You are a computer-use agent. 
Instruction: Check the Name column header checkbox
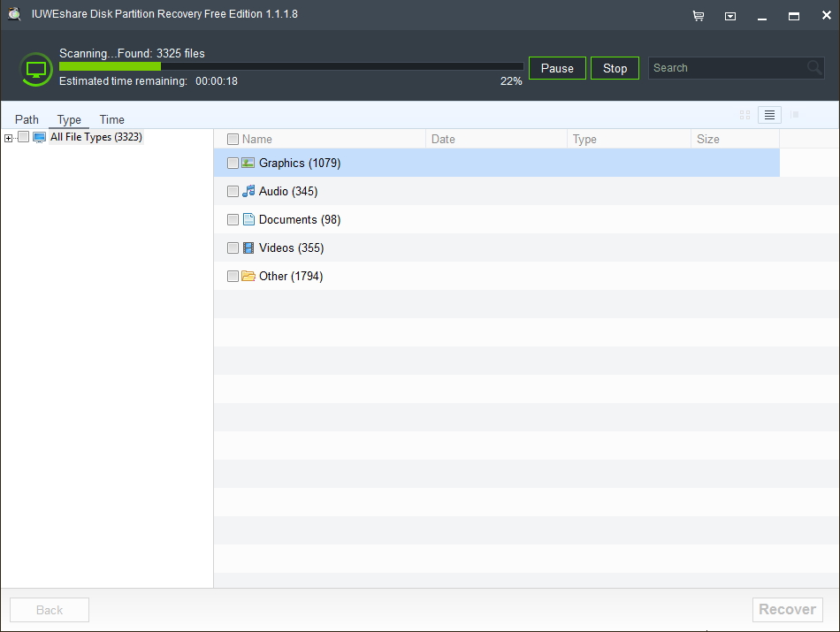pyautogui.click(x=233, y=139)
